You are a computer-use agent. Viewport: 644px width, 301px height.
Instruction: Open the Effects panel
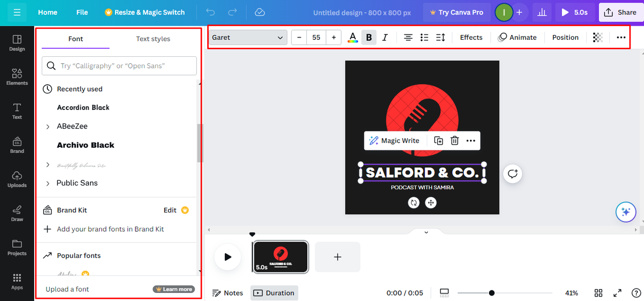471,37
